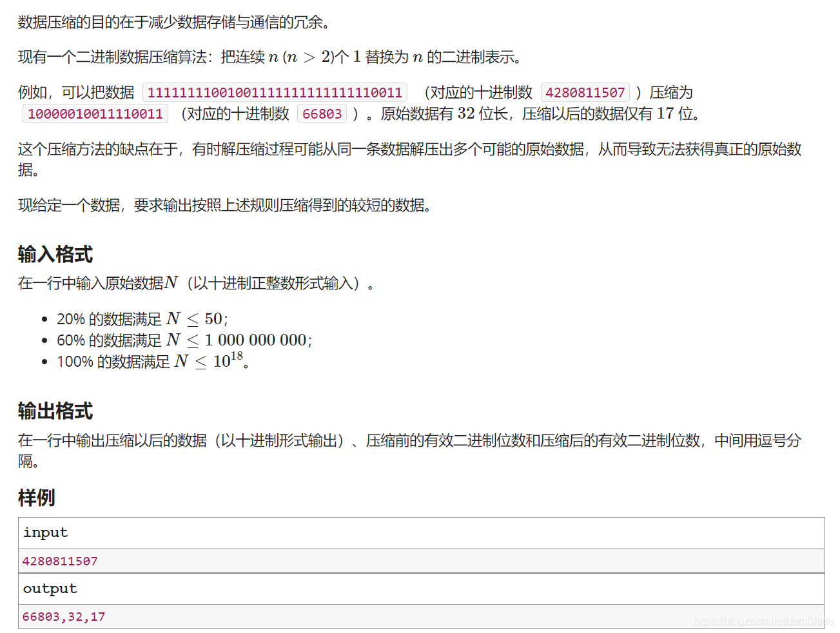Click the 输出格式 section heading
This screenshot has width=840, height=633.
tap(55, 410)
